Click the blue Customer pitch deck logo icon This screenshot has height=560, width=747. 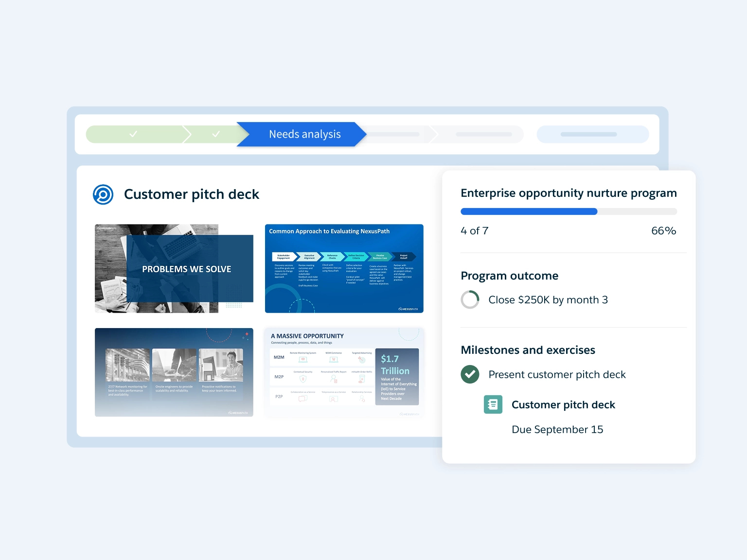[x=103, y=194]
